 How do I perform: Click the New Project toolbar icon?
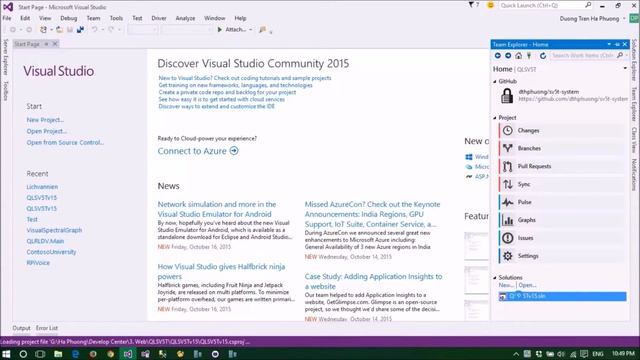tap(43, 30)
